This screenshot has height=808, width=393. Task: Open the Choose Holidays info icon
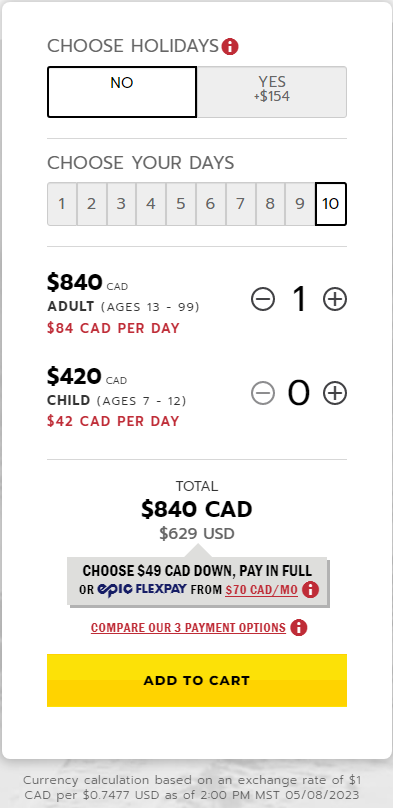tap(230, 47)
